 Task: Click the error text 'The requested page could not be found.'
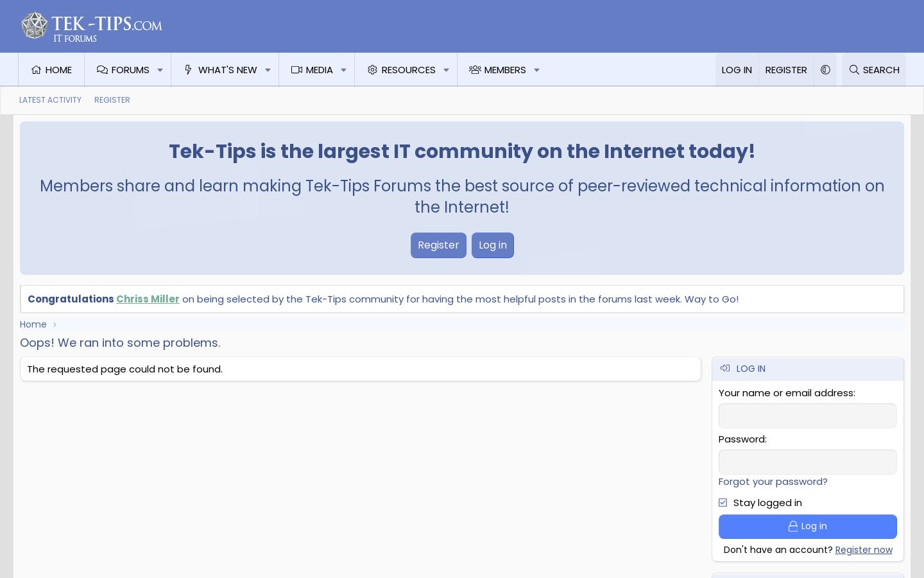coord(125,369)
